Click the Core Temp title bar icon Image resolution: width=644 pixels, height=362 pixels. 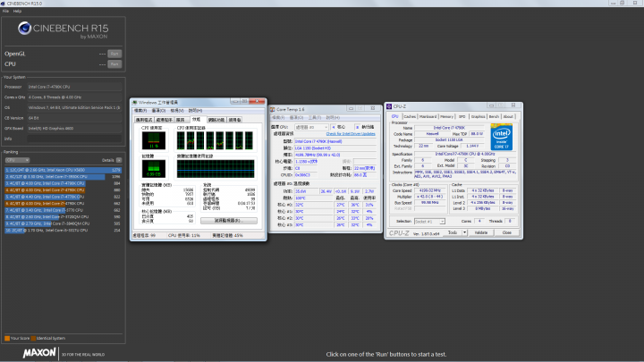coord(272,110)
